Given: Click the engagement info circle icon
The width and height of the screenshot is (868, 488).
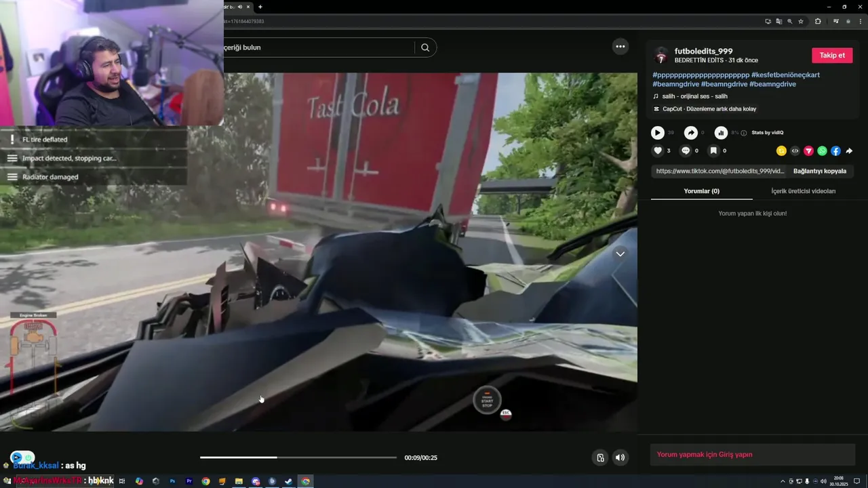Looking at the screenshot, I should (744, 133).
